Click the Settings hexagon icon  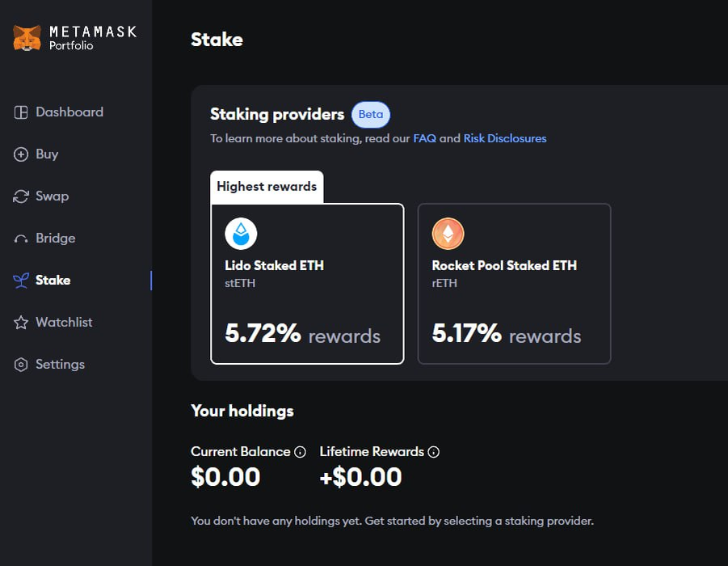pos(21,365)
